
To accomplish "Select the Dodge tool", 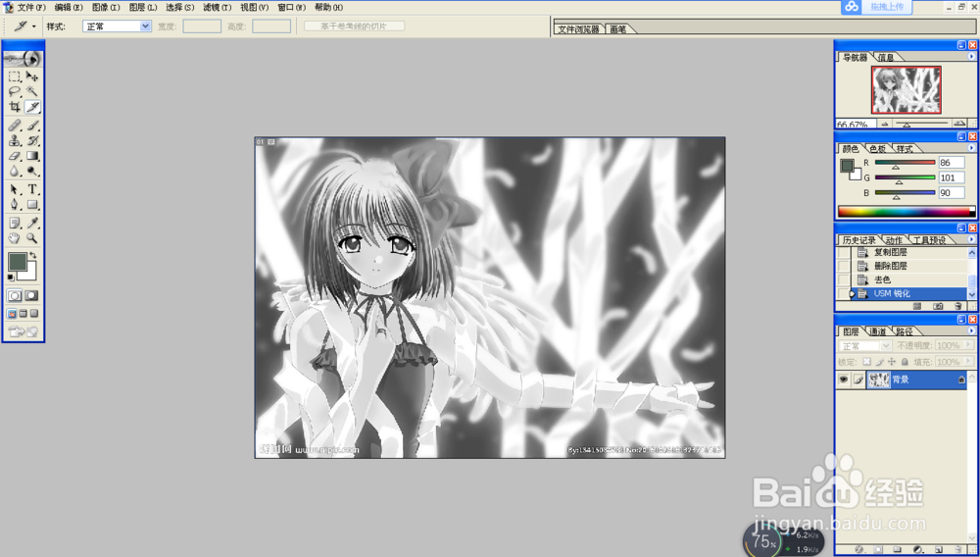I will click(x=32, y=172).
